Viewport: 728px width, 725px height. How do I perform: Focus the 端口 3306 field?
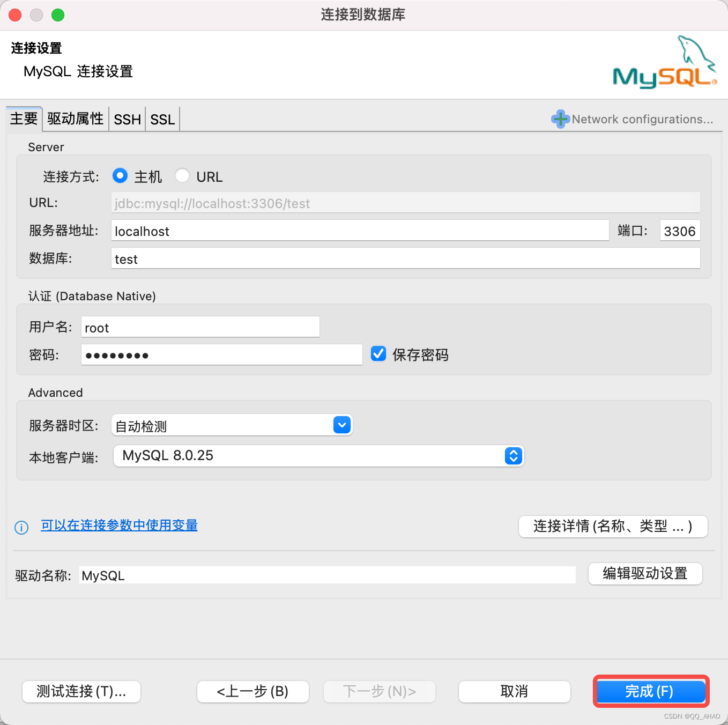coord(680,231)
